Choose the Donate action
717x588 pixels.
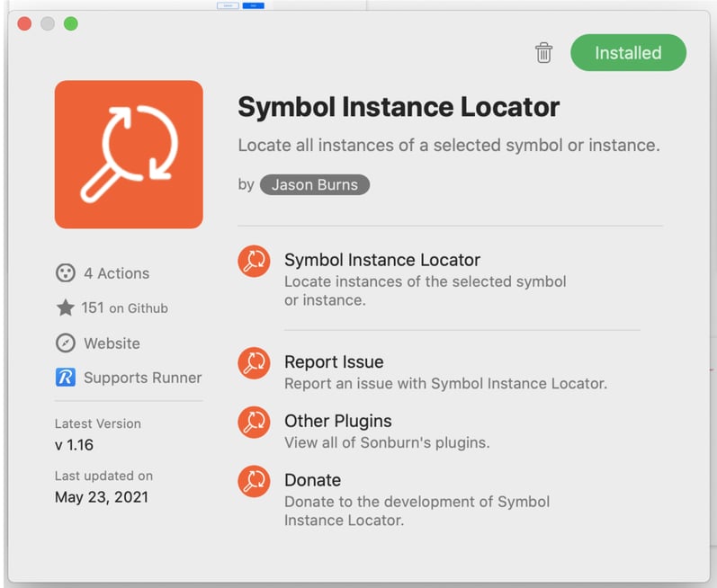coord(312,480)
